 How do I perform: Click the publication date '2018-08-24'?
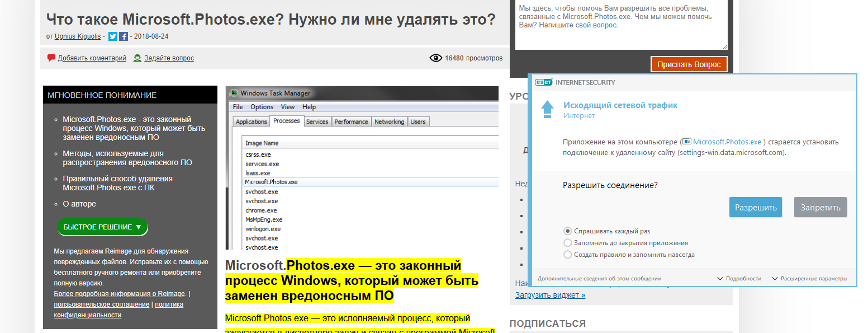pos(151,37)
